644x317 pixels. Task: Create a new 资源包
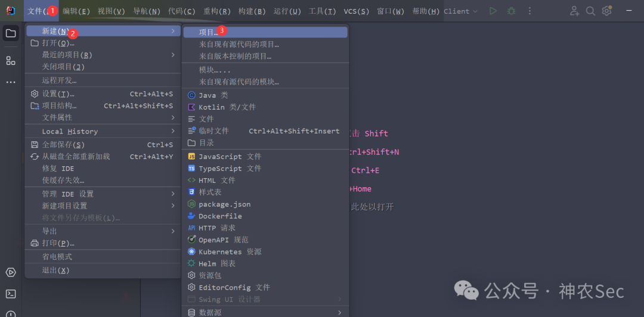coord(265,275)
